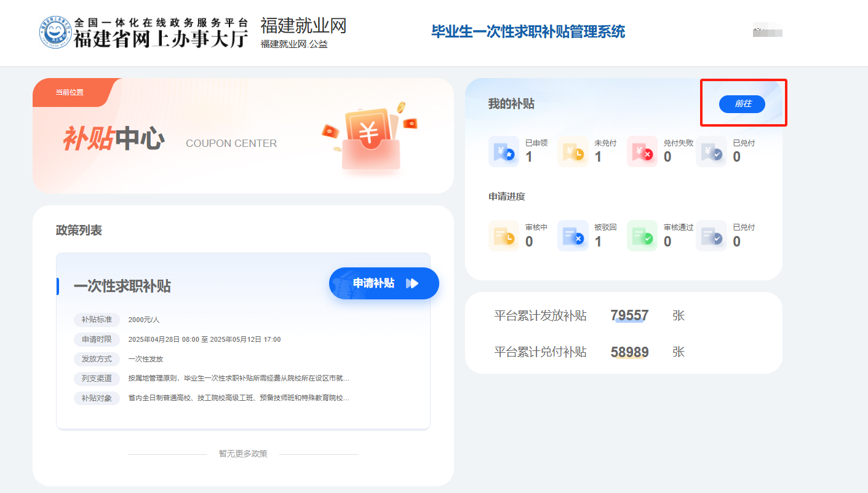The width and height of the screenshot is (868, 493).
Task: Click the 已申领 subsidy status icon
Action: (503, 151)
